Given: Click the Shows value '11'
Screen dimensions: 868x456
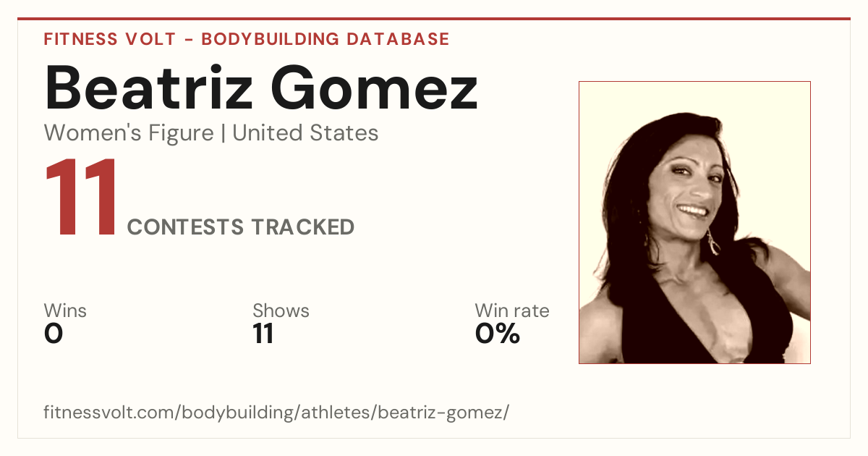Looking at the screenshot, I should [x=263, y=334].
